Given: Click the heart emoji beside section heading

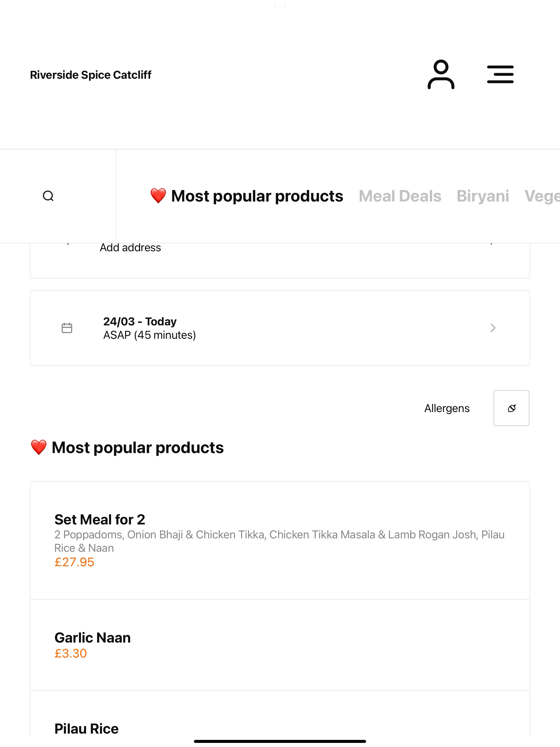Looking at the screenshot, I should point(39,447).
